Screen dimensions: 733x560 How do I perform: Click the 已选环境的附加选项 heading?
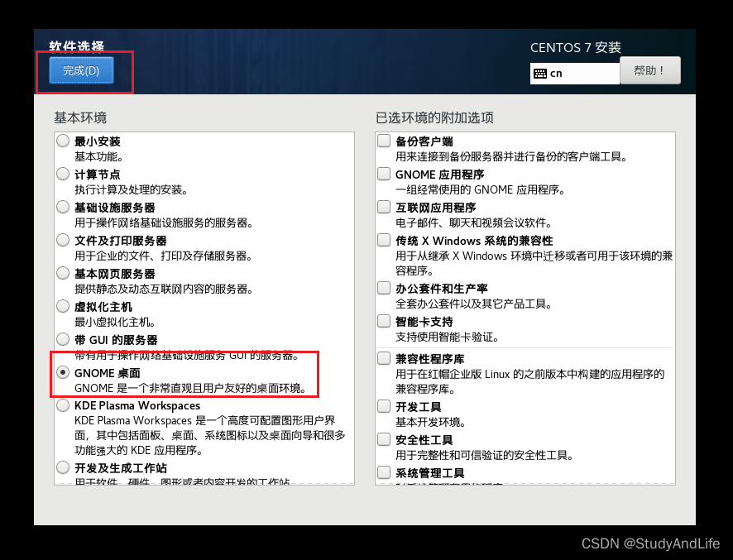click(434, 117)
